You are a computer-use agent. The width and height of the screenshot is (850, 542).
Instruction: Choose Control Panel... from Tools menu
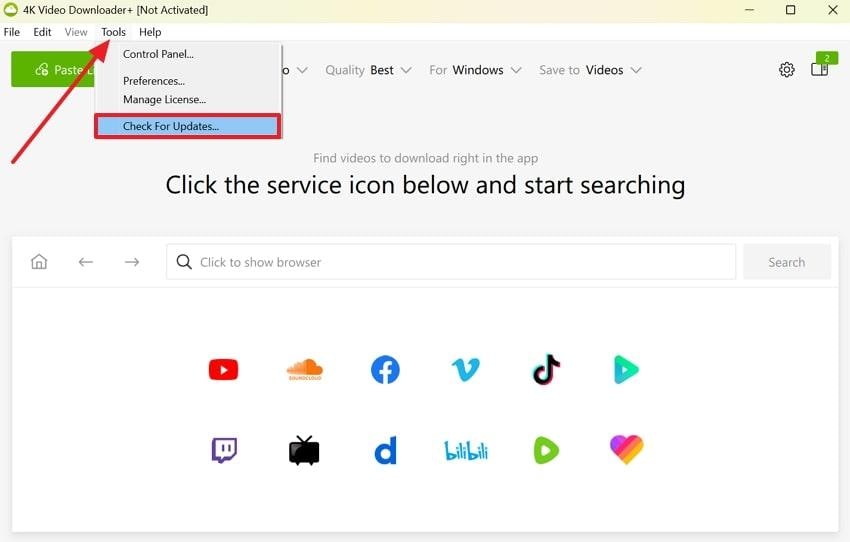pos(188,54)
